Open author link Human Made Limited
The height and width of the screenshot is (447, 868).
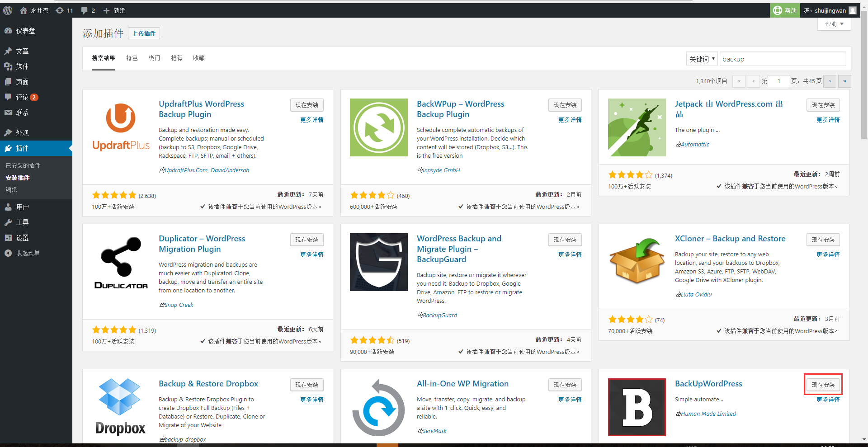[708, 414]
